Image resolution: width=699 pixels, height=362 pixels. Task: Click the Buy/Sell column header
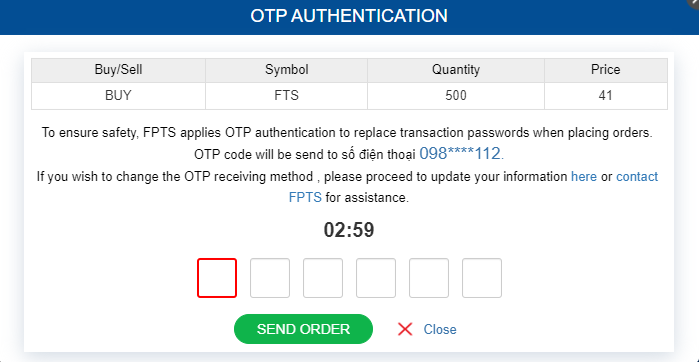118,70
